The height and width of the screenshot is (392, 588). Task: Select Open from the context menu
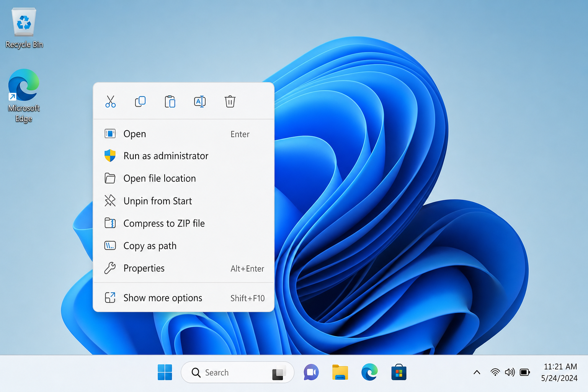184,134
